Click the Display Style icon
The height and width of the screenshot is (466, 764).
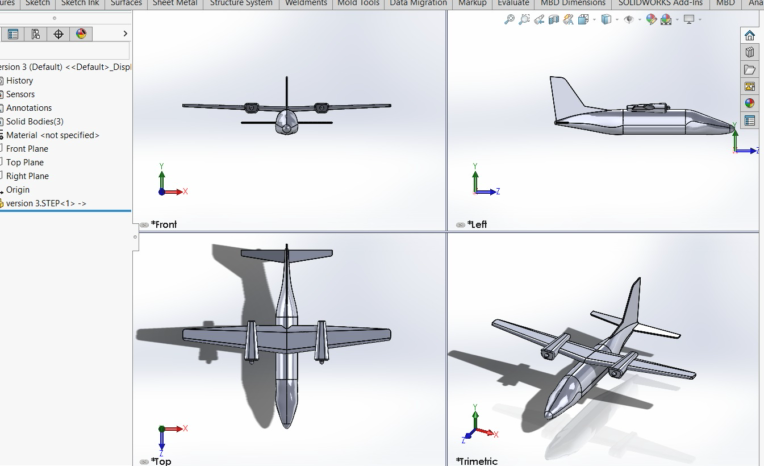click(x=606, y=19)
